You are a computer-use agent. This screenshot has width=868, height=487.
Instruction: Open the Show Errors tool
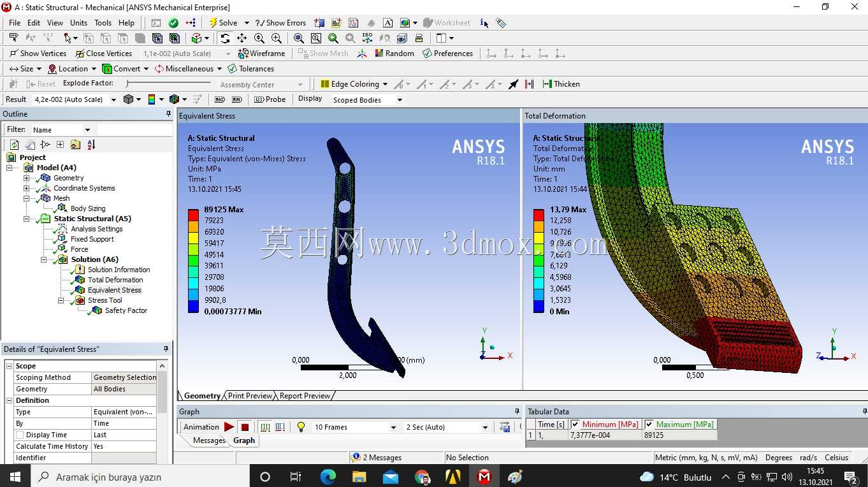tap(280, 22)
